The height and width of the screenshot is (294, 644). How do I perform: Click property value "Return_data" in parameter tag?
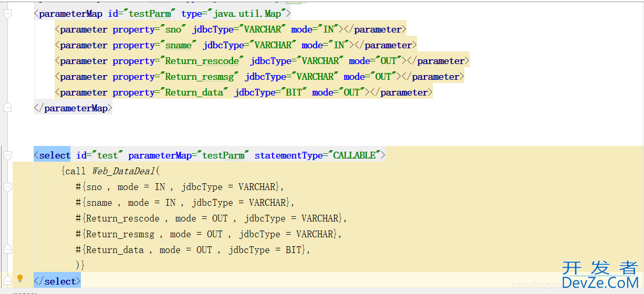pyautogui.click(x=194, y=92)
